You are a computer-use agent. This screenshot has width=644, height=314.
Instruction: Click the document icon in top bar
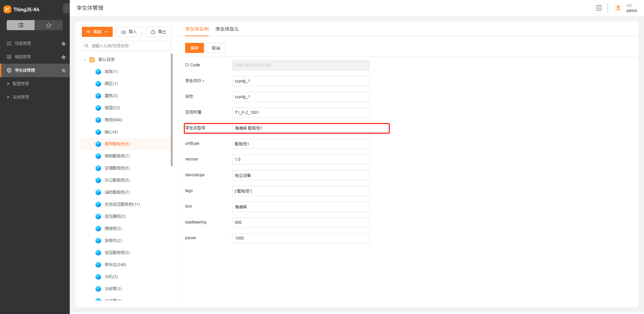point(599,8)
